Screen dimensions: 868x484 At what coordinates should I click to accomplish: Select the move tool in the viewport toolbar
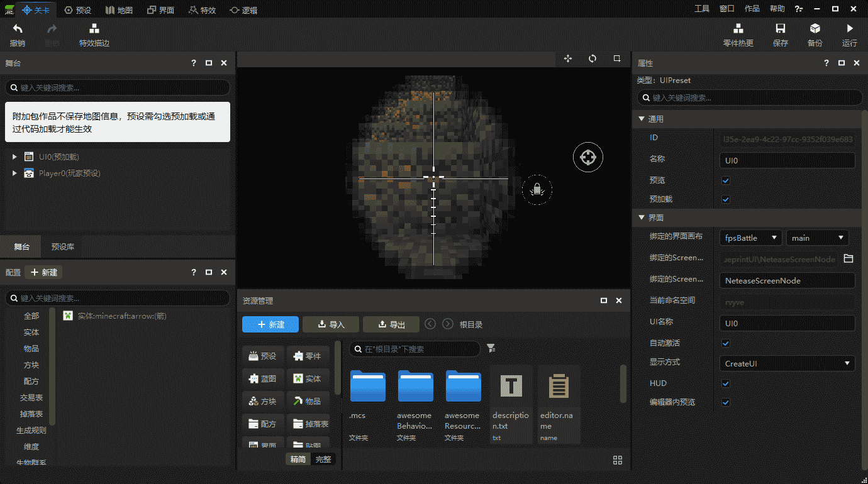pyautogui.click(x=568, y=58)
